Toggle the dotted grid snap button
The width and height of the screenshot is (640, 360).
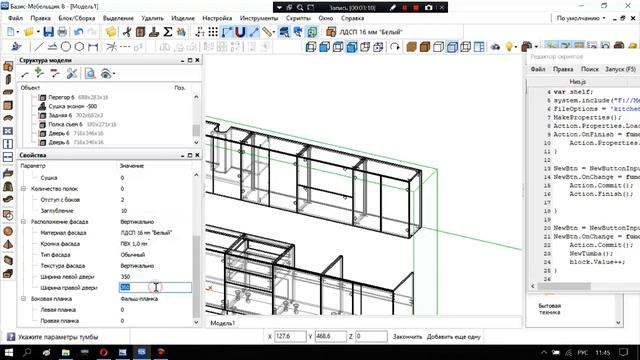(213, 32)
